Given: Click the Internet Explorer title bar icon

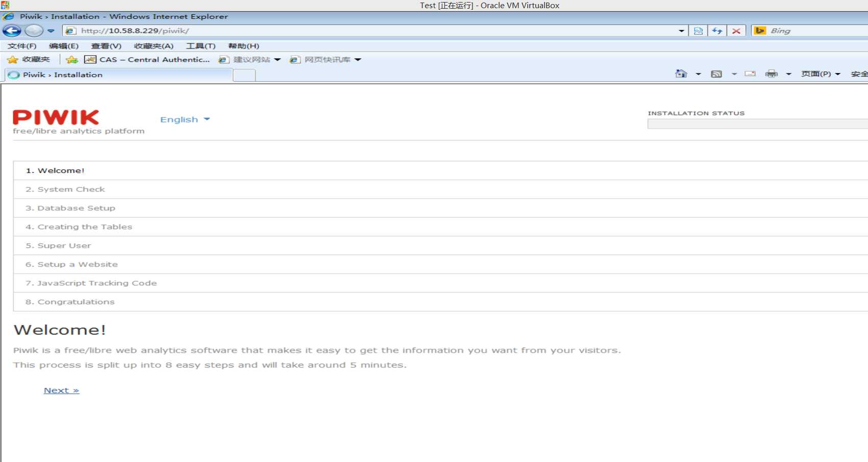Looking at the screenshot, I should (9, 16).
